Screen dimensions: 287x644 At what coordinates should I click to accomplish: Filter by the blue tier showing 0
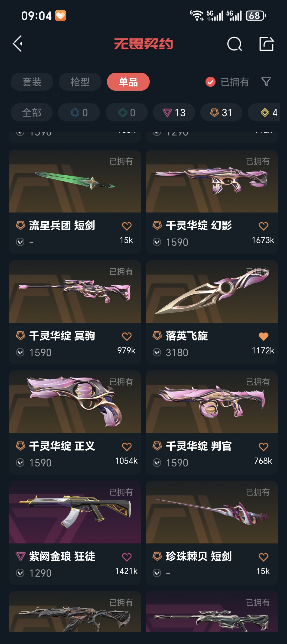tap(79, 112)
